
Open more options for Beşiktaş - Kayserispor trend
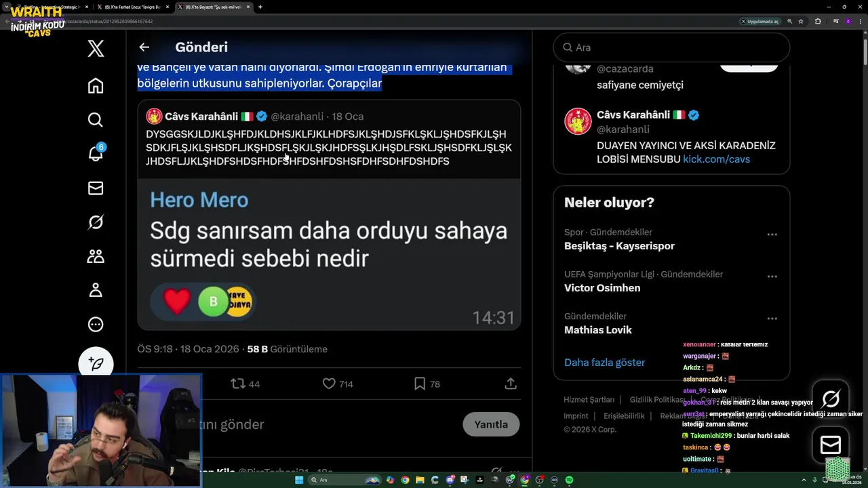click(772, 235)
